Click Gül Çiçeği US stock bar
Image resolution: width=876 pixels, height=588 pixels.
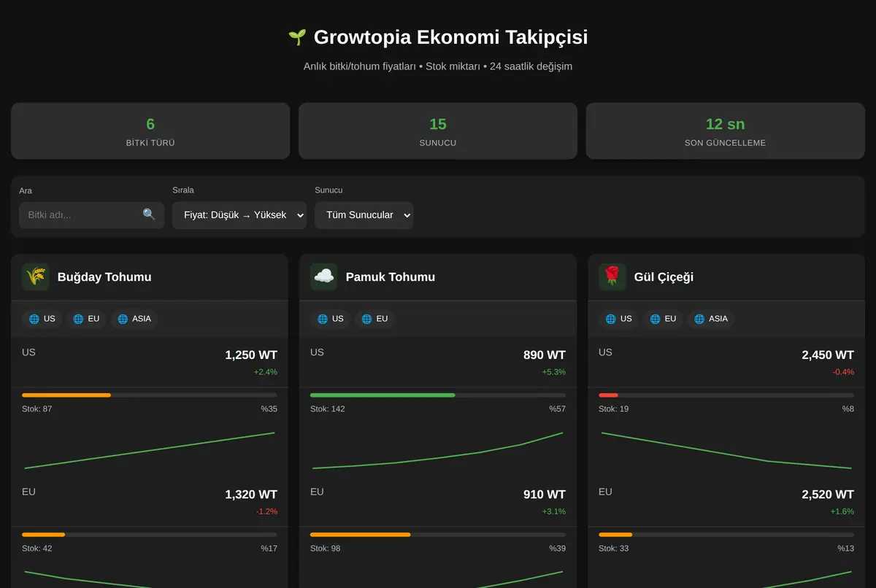[726, 395]
